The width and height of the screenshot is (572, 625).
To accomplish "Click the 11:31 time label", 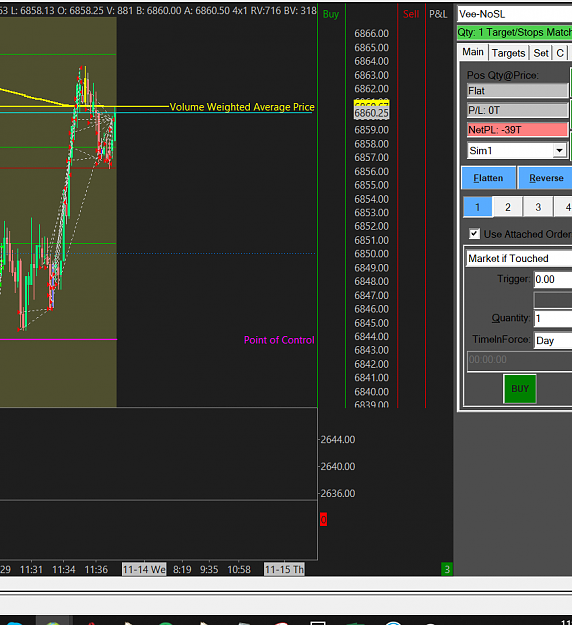I will pyautogui.click(x=31, y=570).
